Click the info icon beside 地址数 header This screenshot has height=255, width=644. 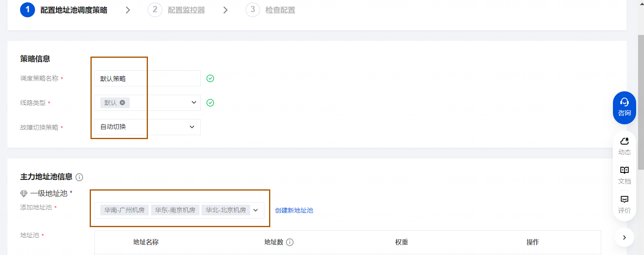pyautogui.click(x=290, y=242)
